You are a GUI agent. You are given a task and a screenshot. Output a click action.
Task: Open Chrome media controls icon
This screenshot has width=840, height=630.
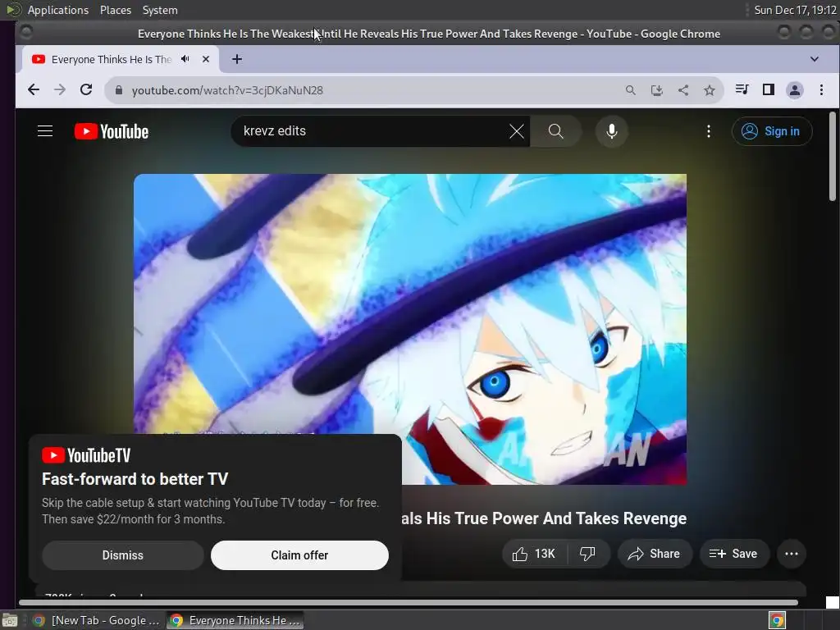coord(742,89)
